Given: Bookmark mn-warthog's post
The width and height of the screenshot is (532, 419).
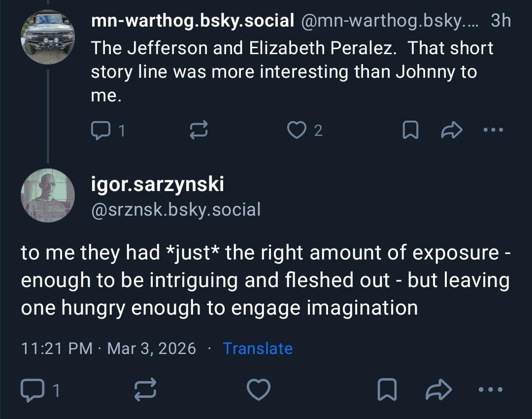Looking at the screenshot, I should click(410, 130).
